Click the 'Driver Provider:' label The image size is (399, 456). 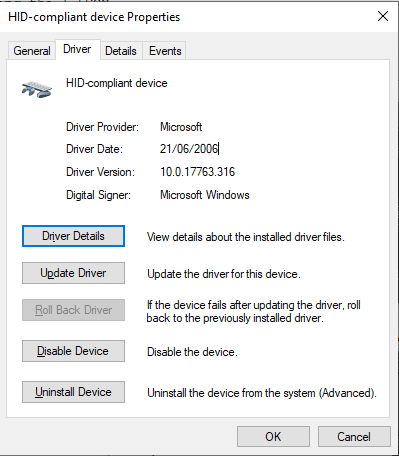(102, 127)
